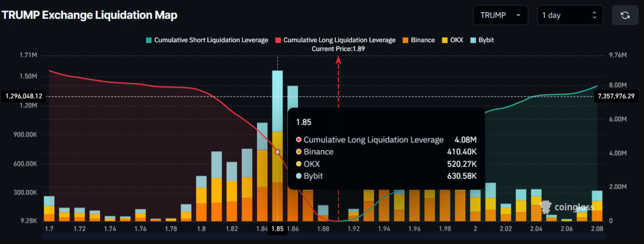
Task: Click the 7,357,976.29 right axis value label
Action: pyautogui.click(x=616, y=96)
